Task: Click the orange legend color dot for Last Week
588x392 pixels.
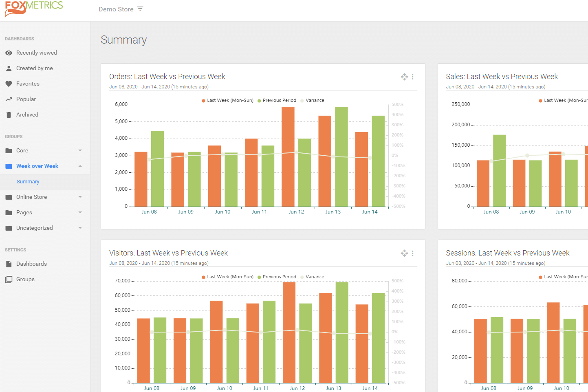Action: pyautogui.click(x=203, y=100)
